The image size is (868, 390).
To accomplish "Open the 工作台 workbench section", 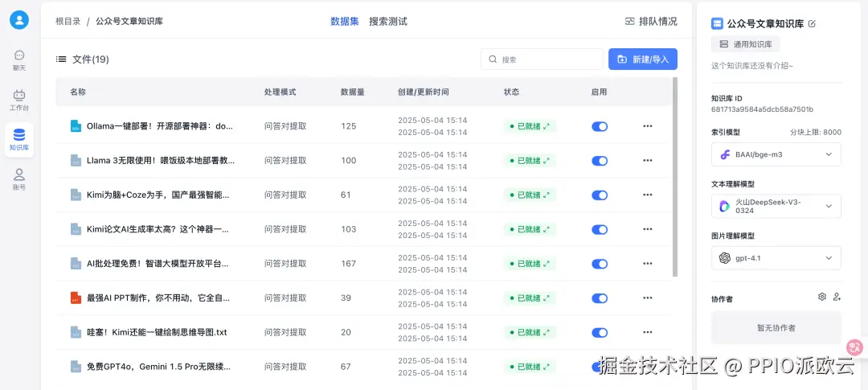I will pos(19,100).
